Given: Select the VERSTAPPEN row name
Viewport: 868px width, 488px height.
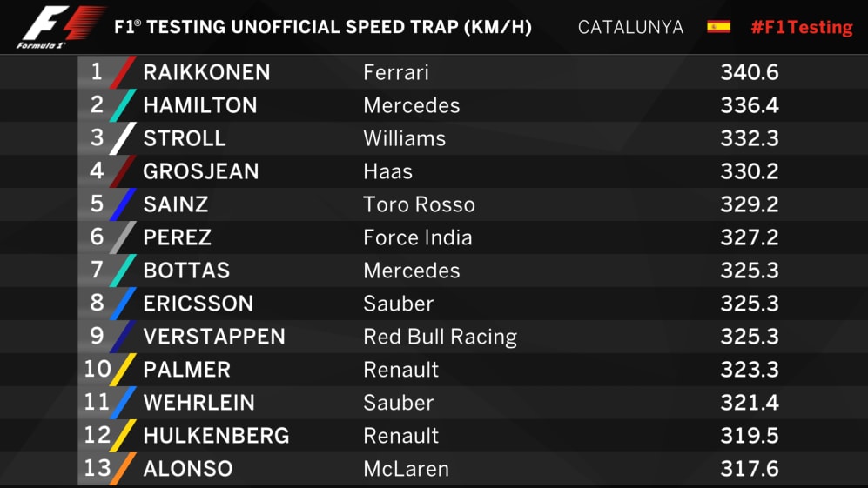Looking at the screenshot, I should (214, 337).
